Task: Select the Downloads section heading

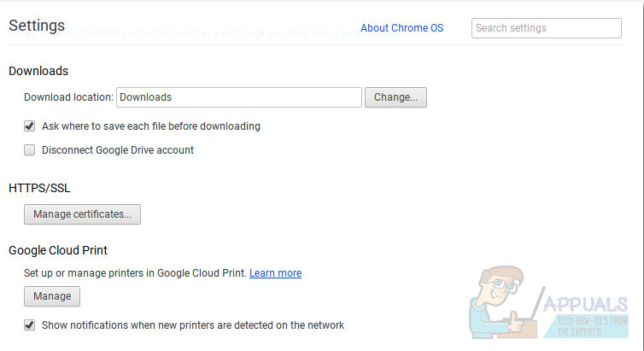Action: click(38, 71)
